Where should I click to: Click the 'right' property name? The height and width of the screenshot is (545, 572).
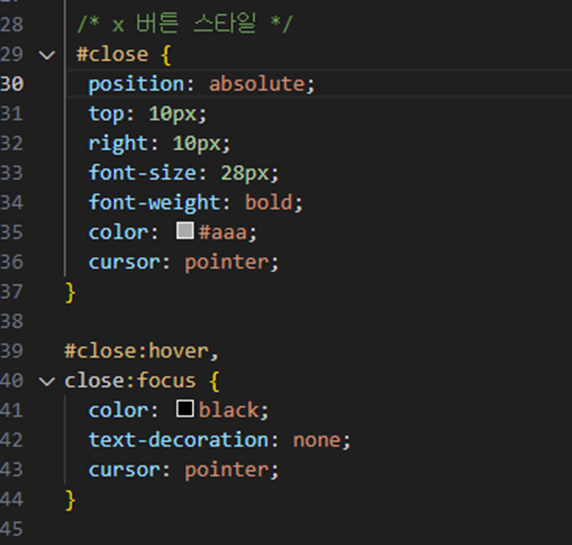(118, 143)
